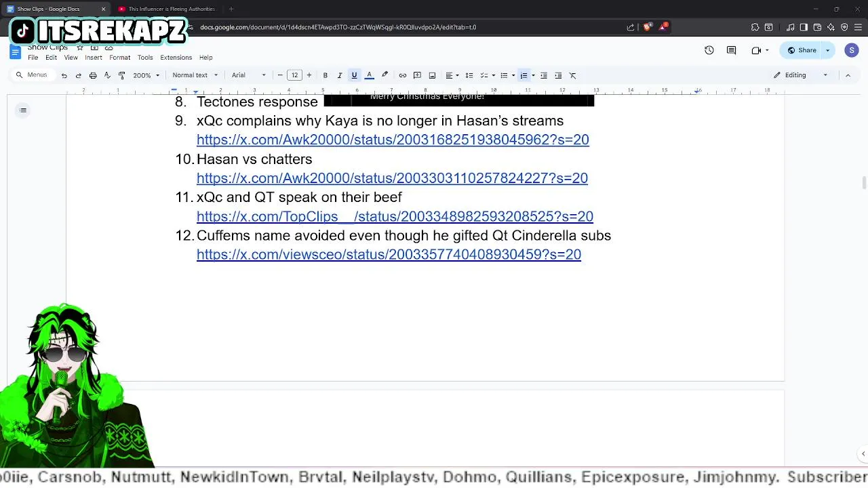
Task: Click the font size field showing 12
Action: click(294, 75)
